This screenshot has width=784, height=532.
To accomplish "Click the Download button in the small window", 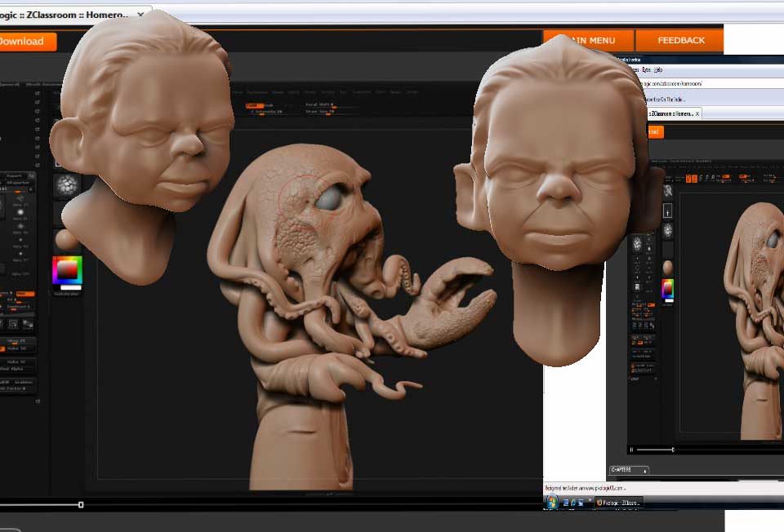I will [656, 132].
